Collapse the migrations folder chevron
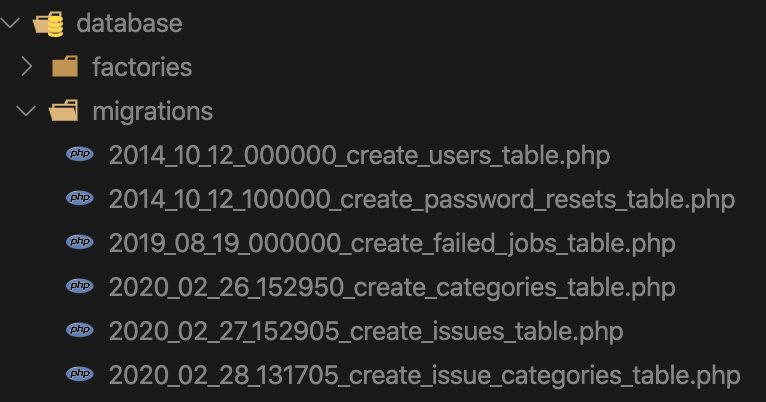766x402 pixels. [26, 111]
